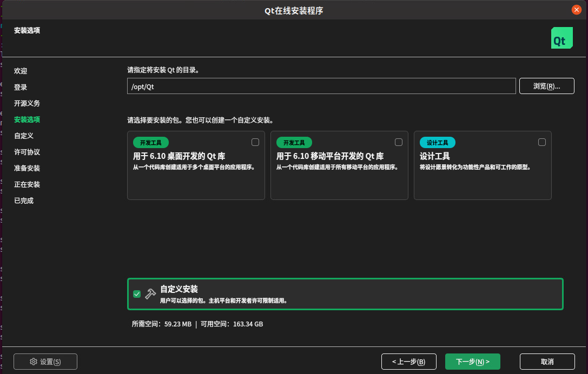The height and width of the screenshot is (374, 588).
Task: Click the 上一步(B) button
Action: pos(408,362)
